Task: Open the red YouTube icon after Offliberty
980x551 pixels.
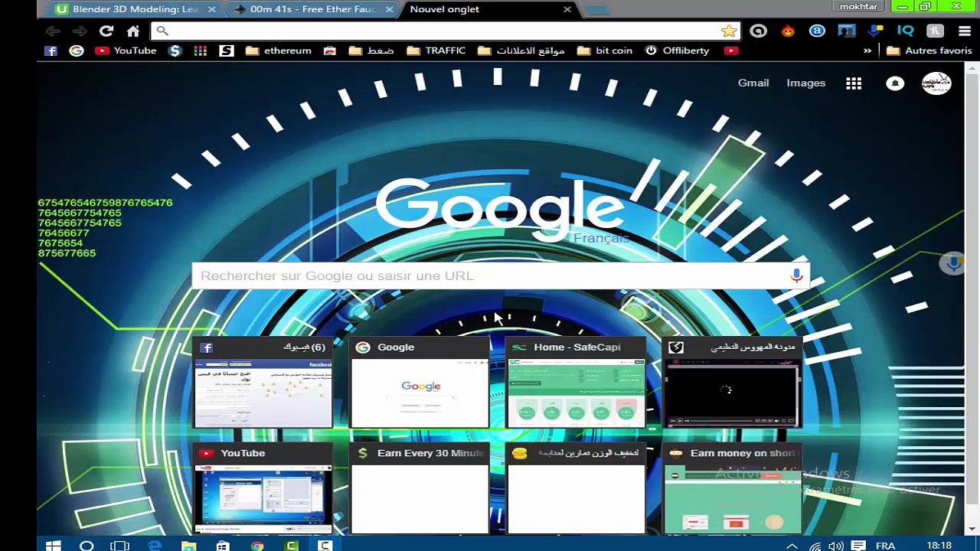Action: [731, 51]
